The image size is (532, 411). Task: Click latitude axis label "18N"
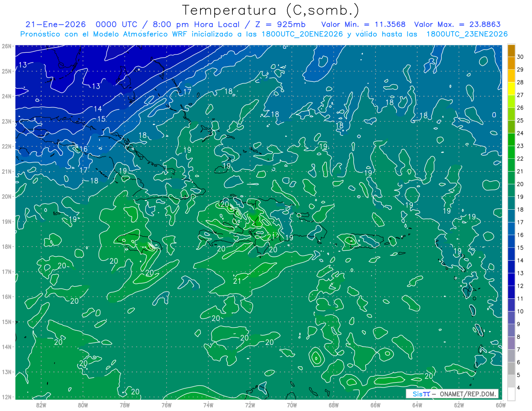[x=6, y=247]
